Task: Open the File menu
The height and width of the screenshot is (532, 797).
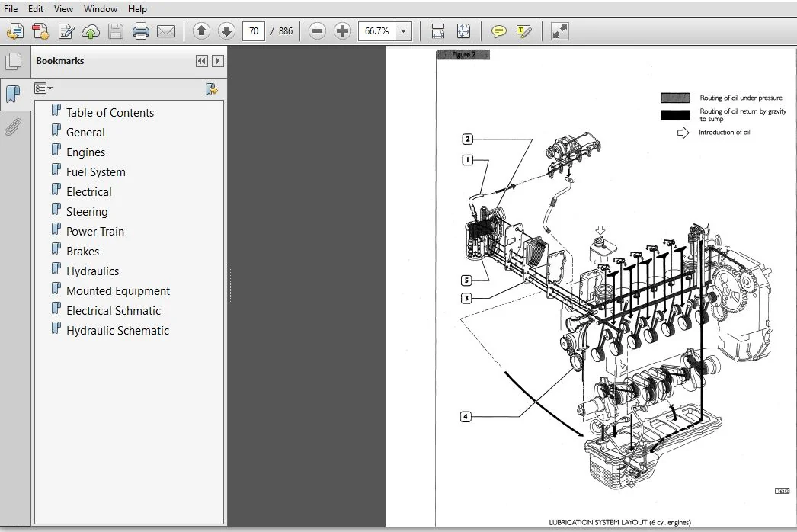Action: (x=10, y=8)
